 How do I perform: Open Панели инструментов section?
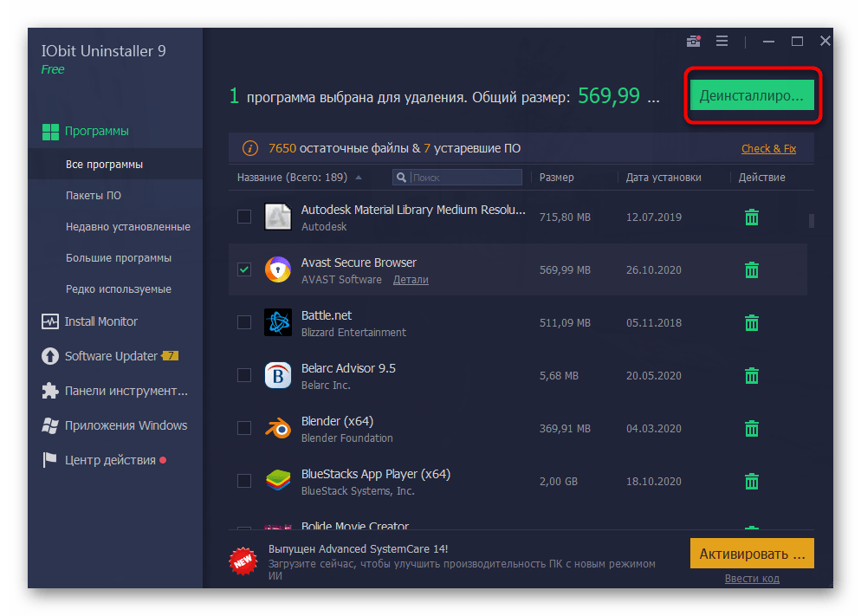pos(115,391)
